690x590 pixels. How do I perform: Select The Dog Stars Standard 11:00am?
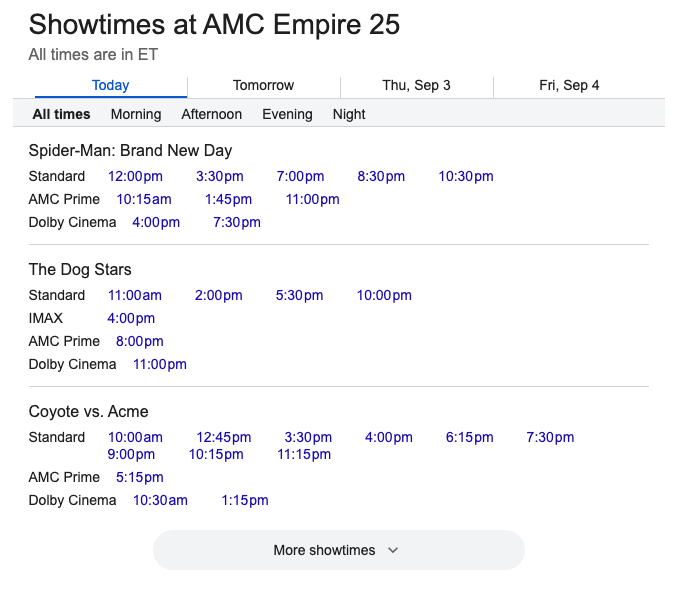tap(135, 295)
